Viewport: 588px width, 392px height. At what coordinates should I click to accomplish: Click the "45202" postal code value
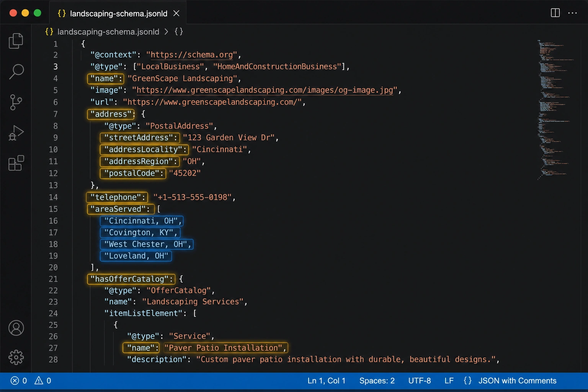point(185,173)
